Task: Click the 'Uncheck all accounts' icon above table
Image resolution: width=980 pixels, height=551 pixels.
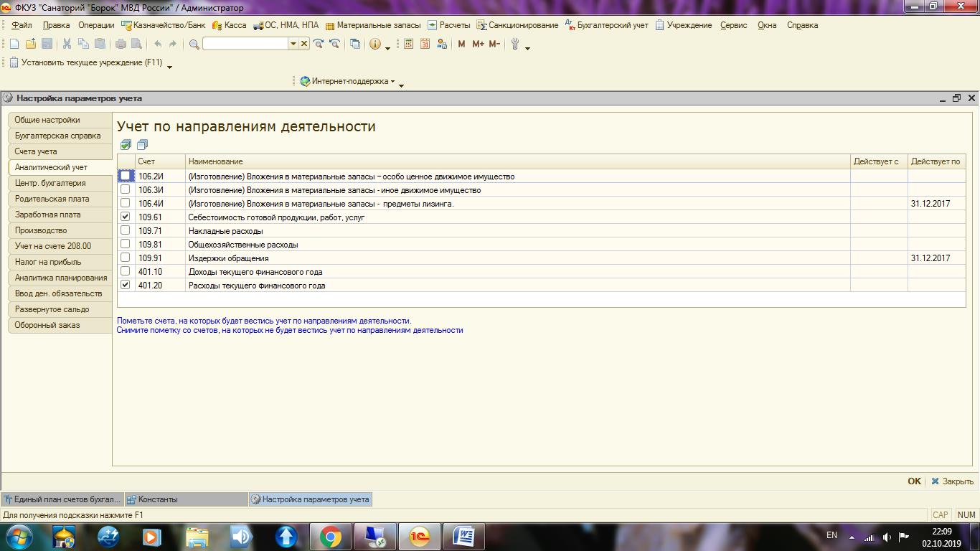Action: coord(142,145)
